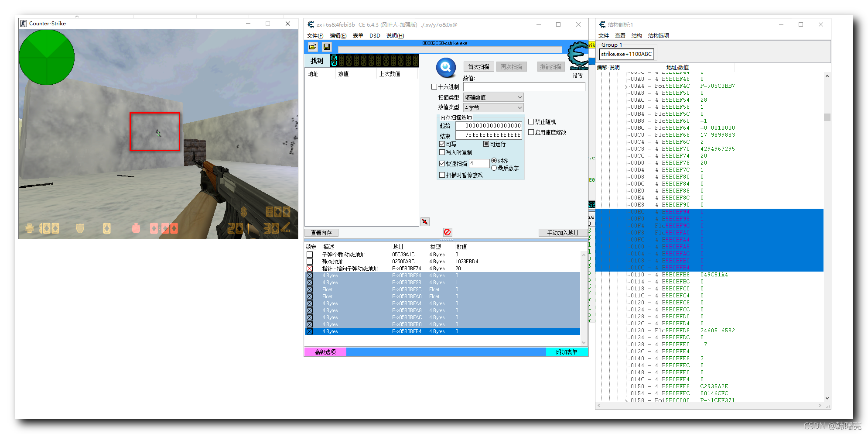
Task: Click the 附加表单 button
Action: [567, 352]
